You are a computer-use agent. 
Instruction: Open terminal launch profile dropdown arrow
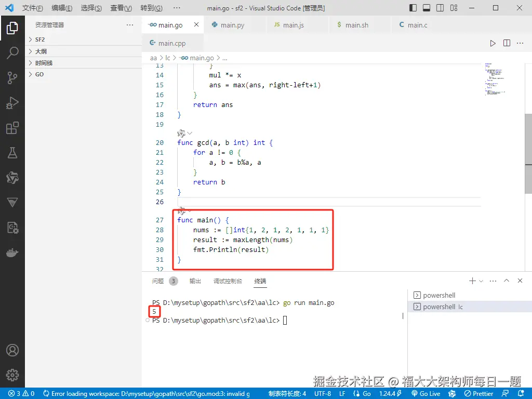tap(481, 281)
